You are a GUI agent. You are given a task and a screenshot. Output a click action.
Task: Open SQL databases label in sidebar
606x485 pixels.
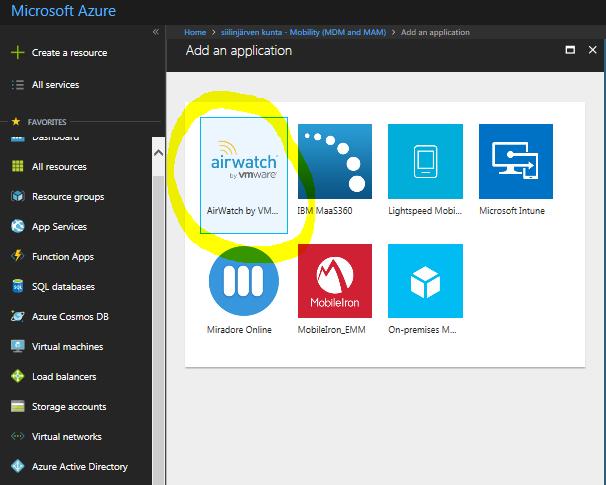click(x=63, y=286)
